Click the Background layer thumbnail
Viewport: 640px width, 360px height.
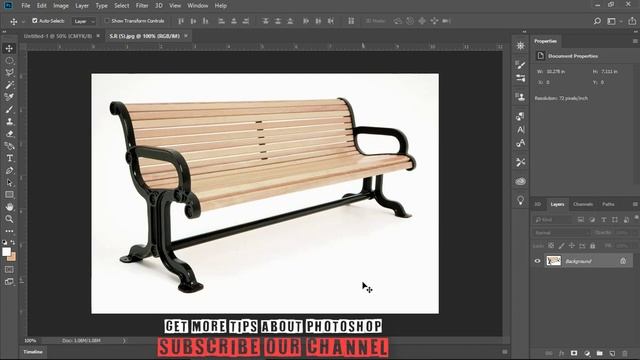tap(553, 261)
